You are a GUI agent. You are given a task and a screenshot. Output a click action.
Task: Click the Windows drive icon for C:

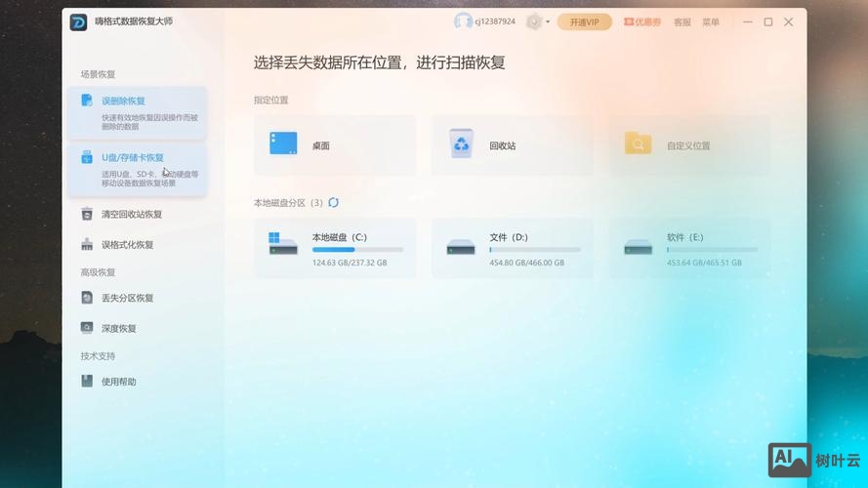pos(283,243)
